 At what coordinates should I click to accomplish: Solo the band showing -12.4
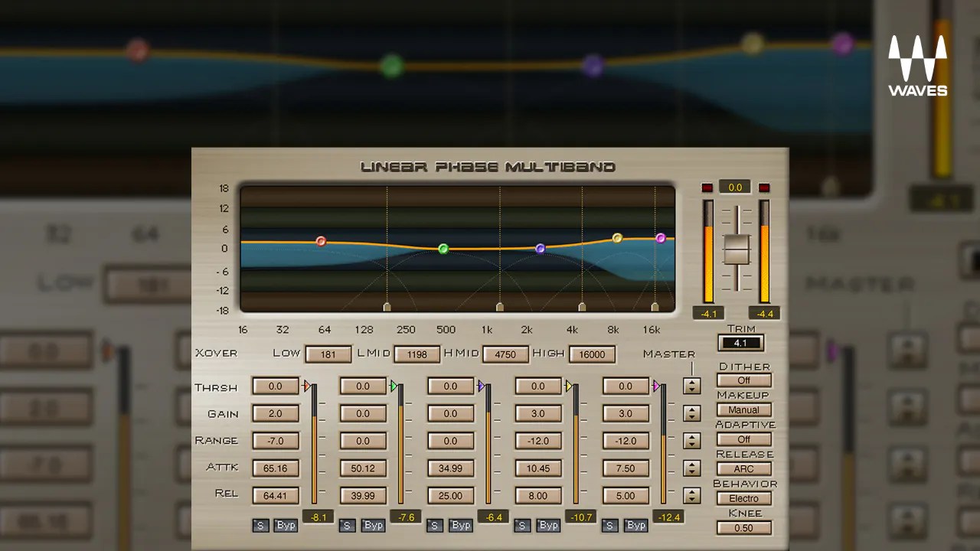pos(609,525)
